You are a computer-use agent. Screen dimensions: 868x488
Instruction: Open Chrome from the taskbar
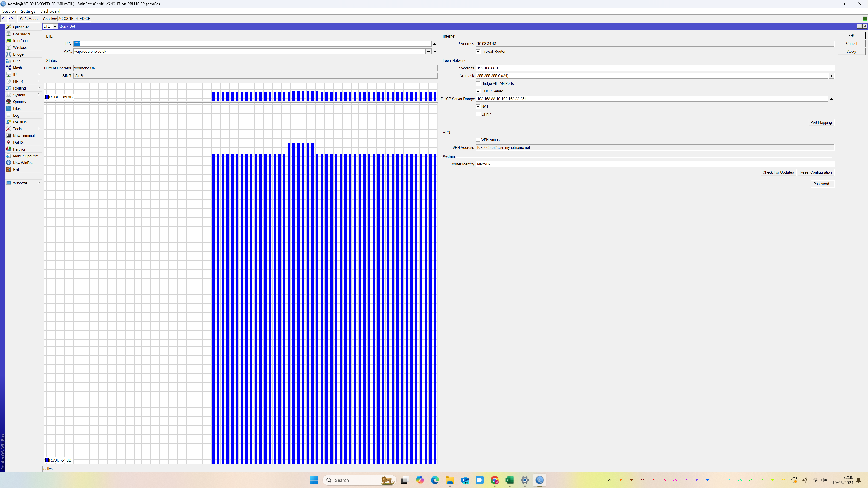[495, 480]
